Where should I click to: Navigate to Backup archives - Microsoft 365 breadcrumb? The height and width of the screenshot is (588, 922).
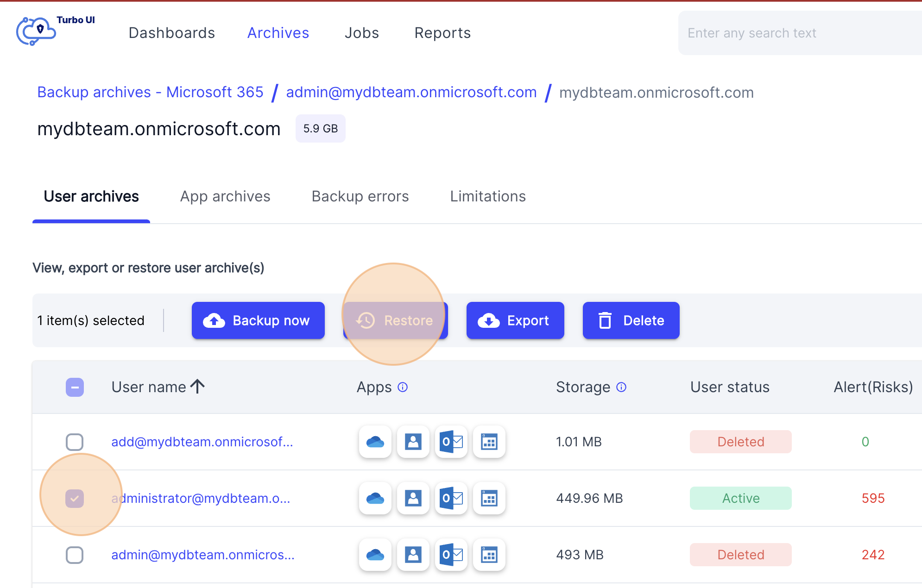(x=150, y=92)
